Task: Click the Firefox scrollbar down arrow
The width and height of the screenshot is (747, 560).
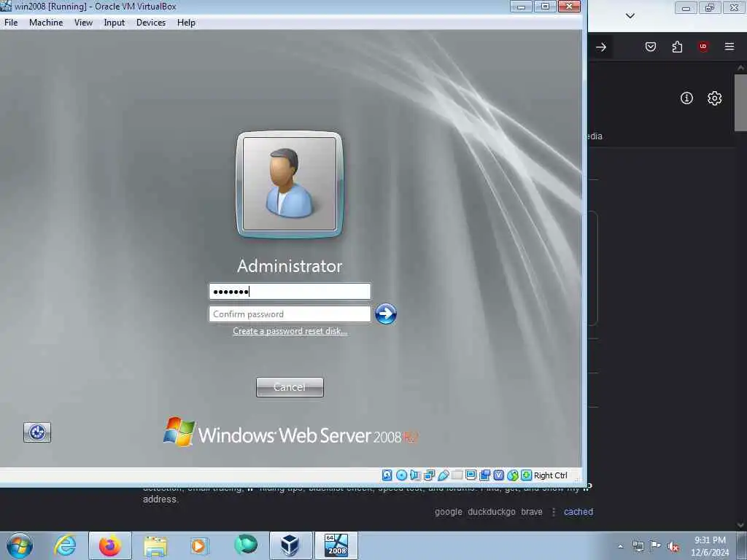Action: [x=741, y=525]
